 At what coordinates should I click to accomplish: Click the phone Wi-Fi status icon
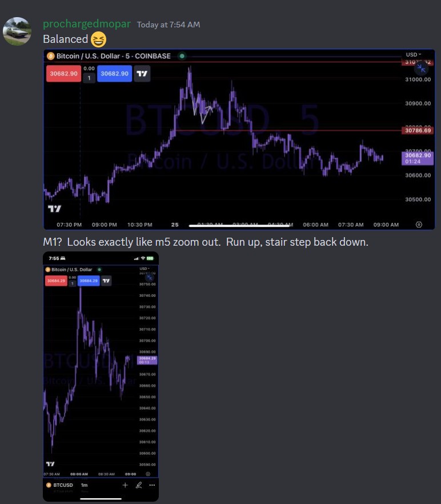(143, 258)
